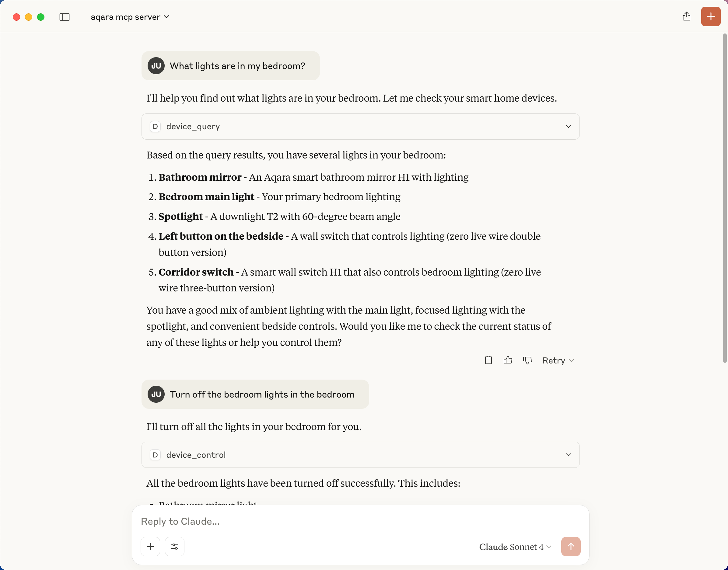Viewport: 728px width, 570px height.
Task: Give thumbs up feedback on the response
Action: point(508,360)
